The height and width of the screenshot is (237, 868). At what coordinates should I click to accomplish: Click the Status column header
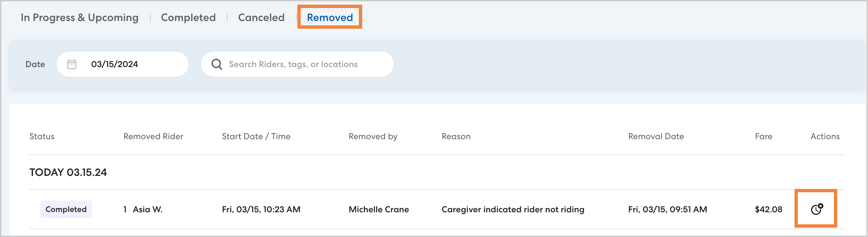click(x=42, y=136)
